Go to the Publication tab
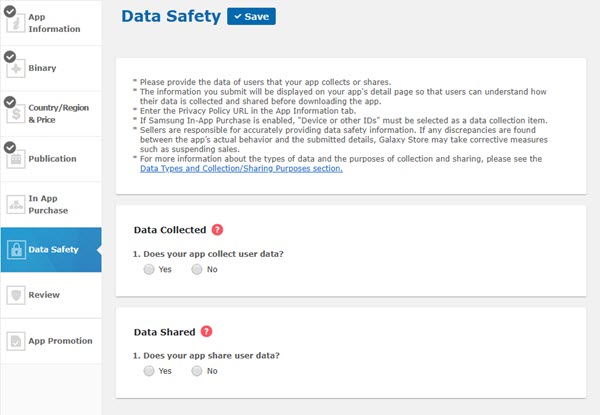 pyautogui.click(x=52, y=159)
